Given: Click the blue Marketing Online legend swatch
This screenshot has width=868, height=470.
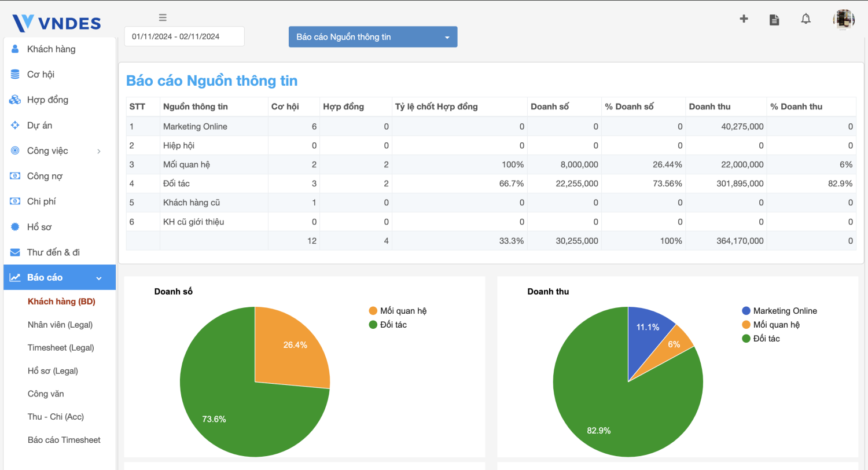Looking at the screenshot, I should tap(746, 311).
